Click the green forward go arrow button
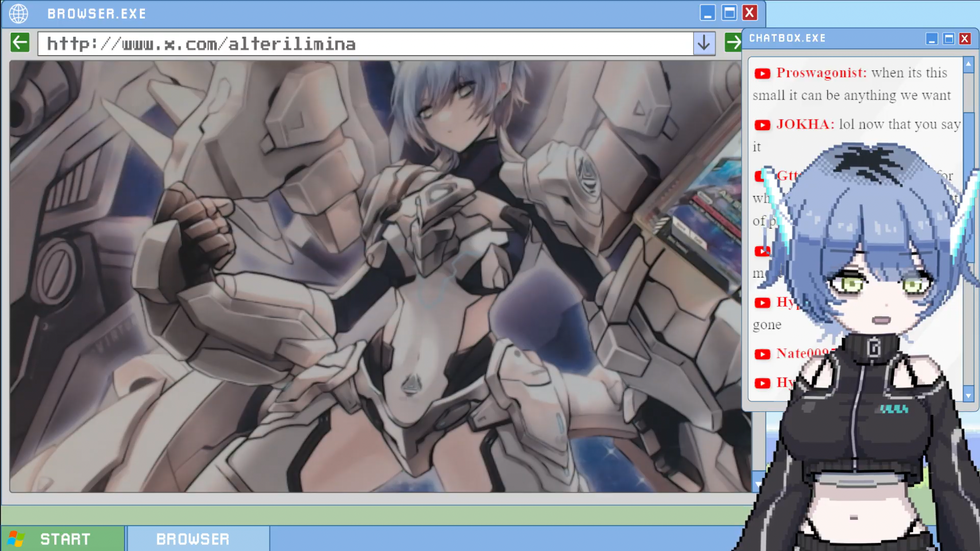This screenshot has height=551, width=980. 733,42
